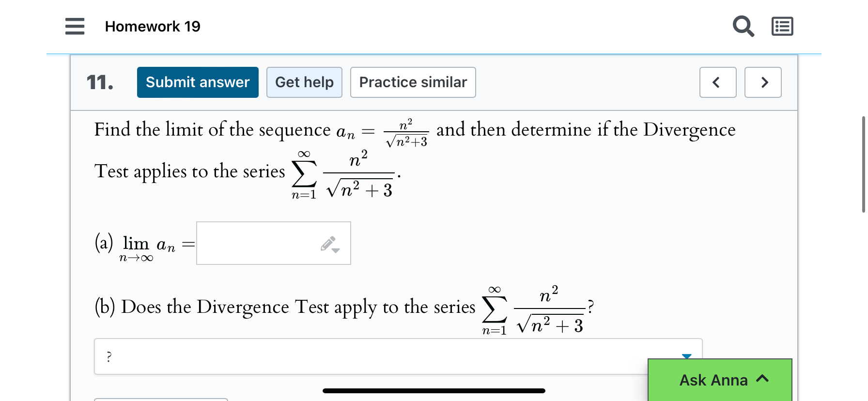Go to the next problem arrow
This screenshot has width=868, height=401.
point(763,82)
